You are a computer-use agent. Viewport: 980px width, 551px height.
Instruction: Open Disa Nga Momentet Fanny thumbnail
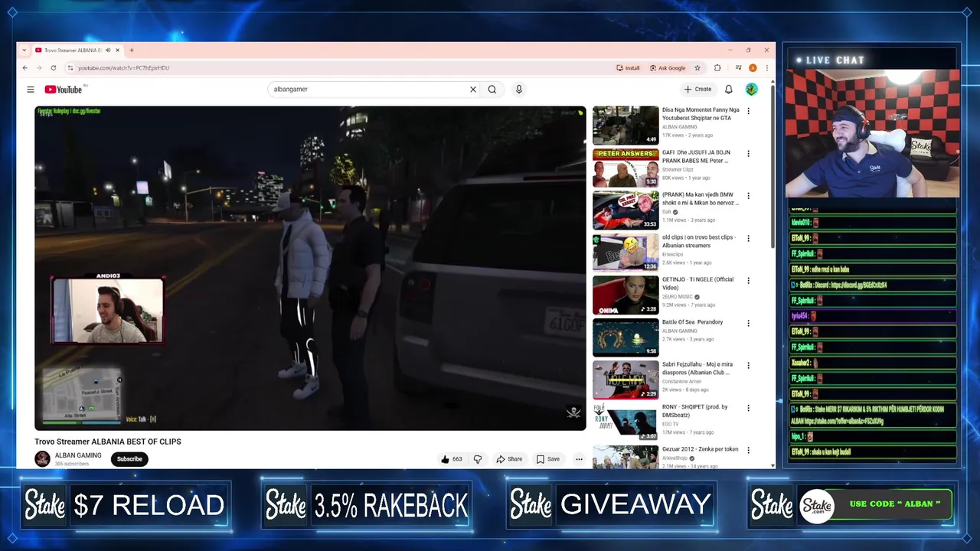[x=626, y=126]
